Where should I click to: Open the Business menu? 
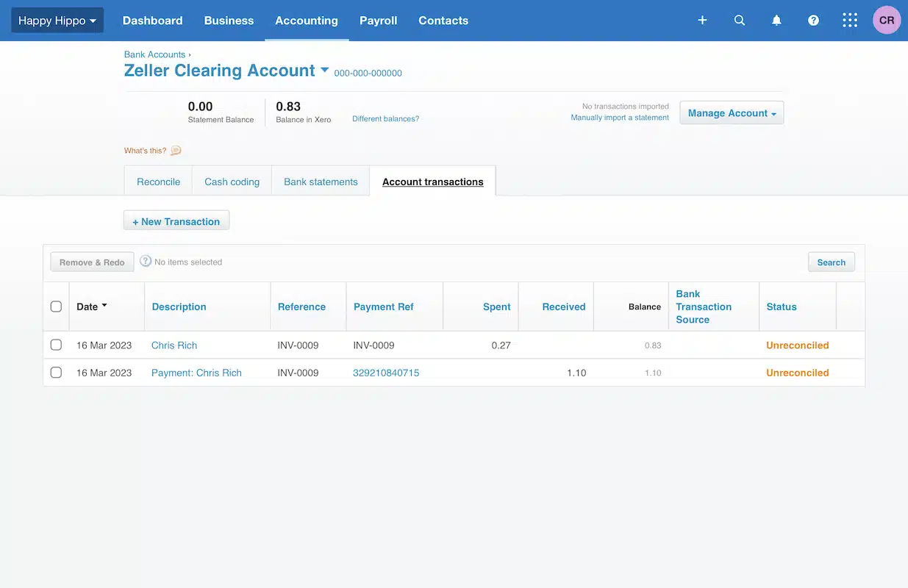pos(229,21)
